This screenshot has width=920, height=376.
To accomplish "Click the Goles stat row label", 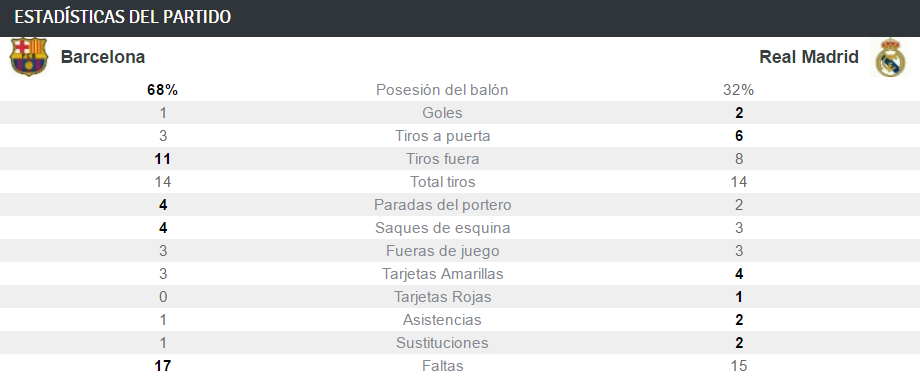I will click(x=442, y=113).
